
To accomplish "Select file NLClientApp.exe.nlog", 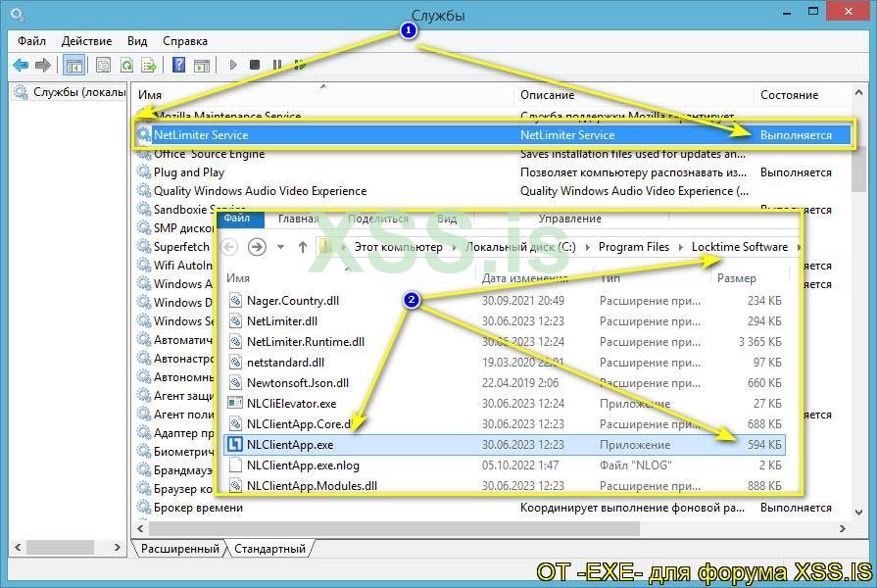I will (x=303, y=465).
